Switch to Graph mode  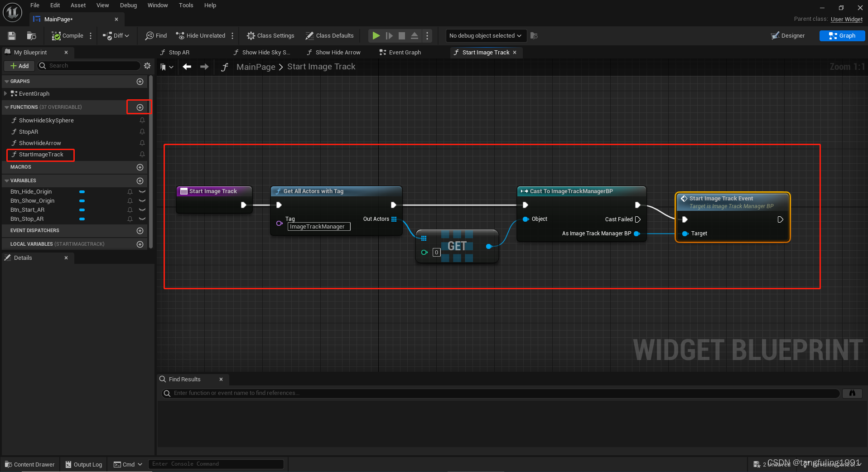tap(842, 36)
